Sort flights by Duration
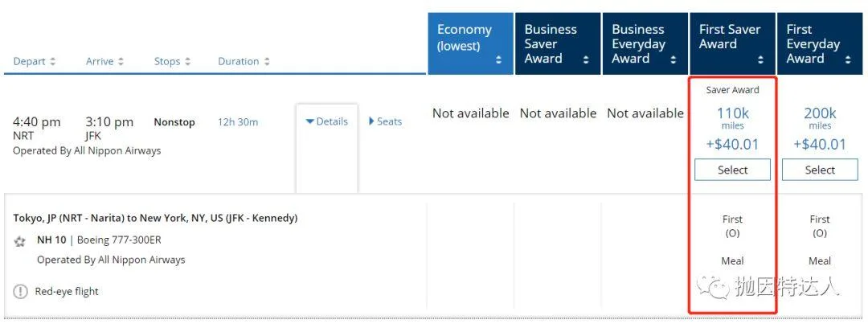This screenshot has height=324, width=868. tap(244, 61)
